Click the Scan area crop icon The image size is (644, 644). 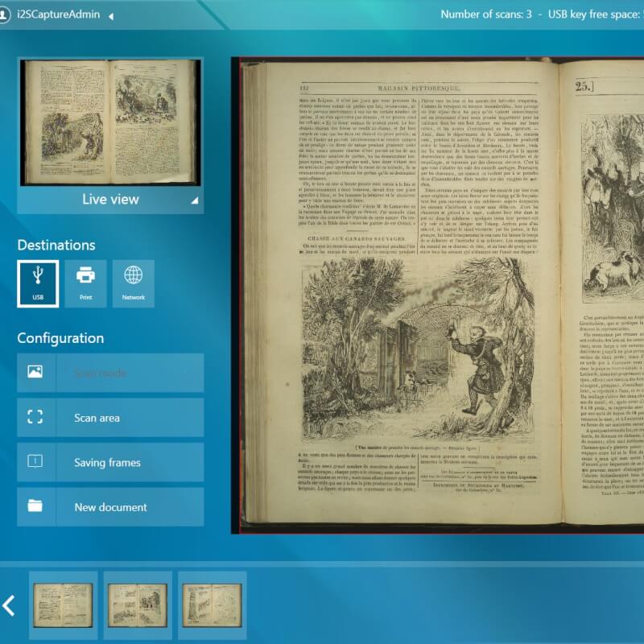pos(36,417)
